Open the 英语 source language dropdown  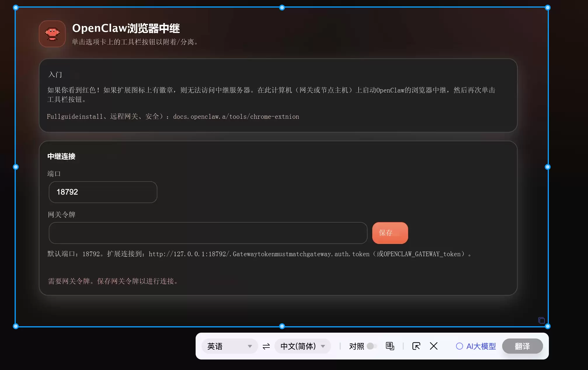(229, 346)
